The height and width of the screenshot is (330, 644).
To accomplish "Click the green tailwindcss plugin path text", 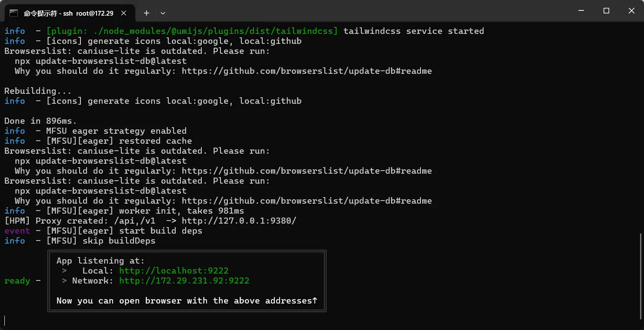I will [192, 31].
